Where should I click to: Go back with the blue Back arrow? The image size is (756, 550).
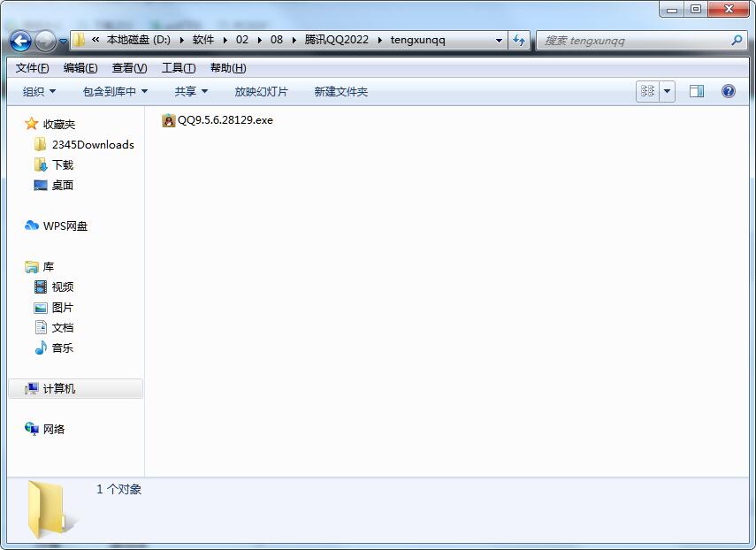[20, 41]
